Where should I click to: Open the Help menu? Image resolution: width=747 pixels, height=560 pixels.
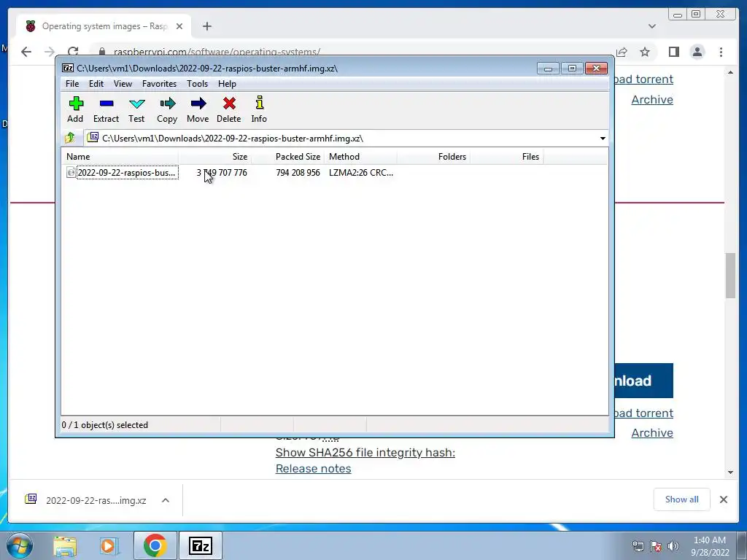[x=228, y=84]
